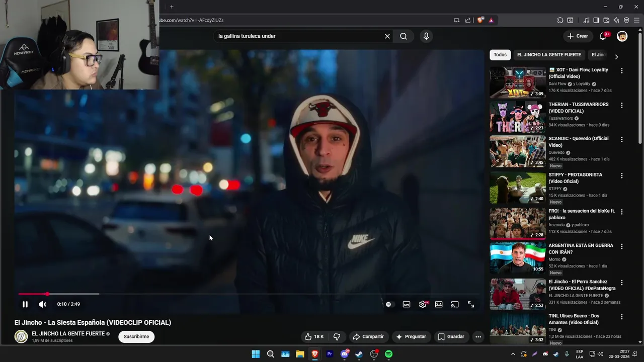Open options for THERIAN - TUSSIWARRIORS video
This screenshot has height=362, width=644.
[622, 106]
